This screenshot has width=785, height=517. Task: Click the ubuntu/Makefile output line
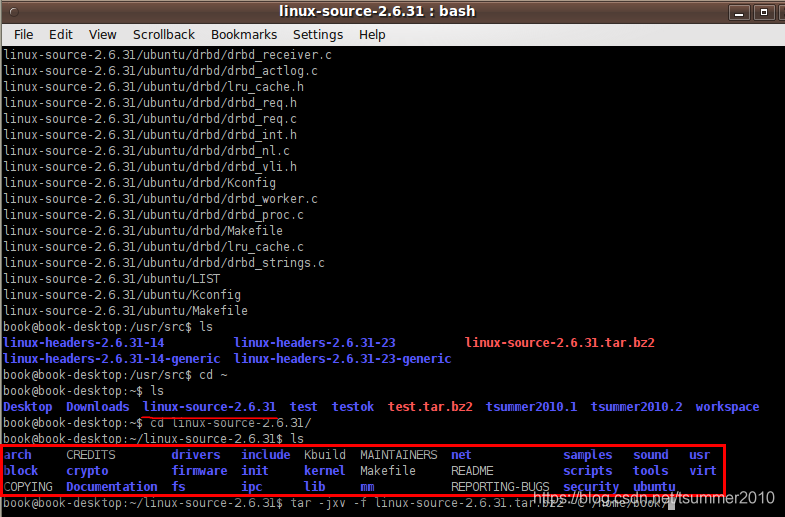pos(125,311)
